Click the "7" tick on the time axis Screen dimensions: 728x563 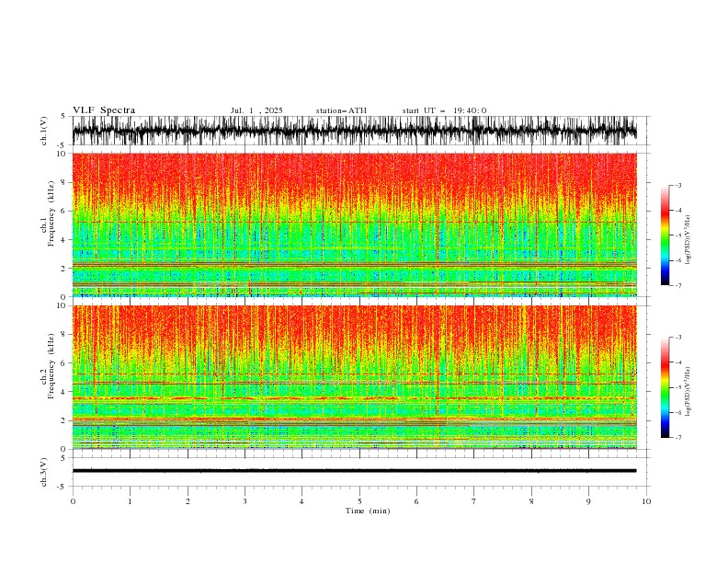coord(474,501)
